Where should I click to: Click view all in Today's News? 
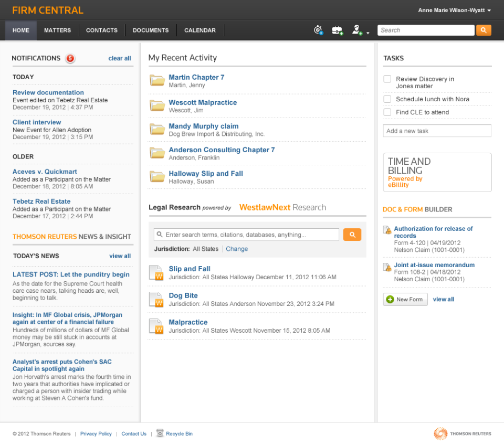point(120,256)
